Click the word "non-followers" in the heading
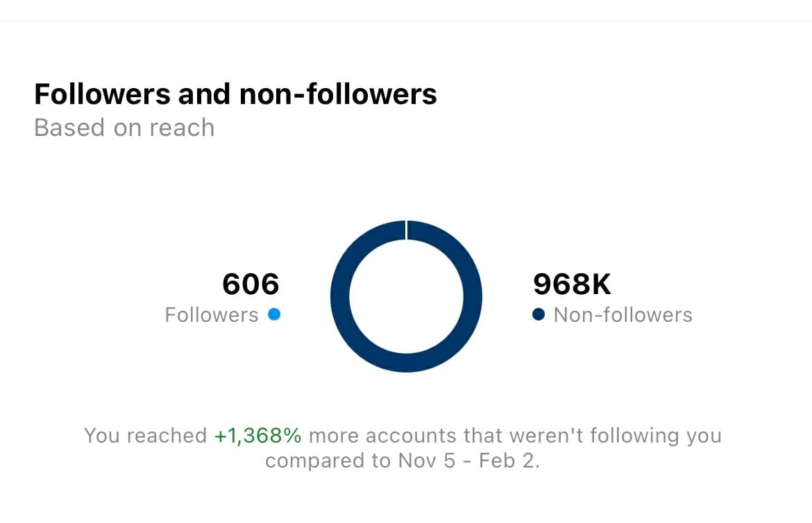The width and height of the screenshot is (812, 523). pyautogui.click(x=338, y=94)
